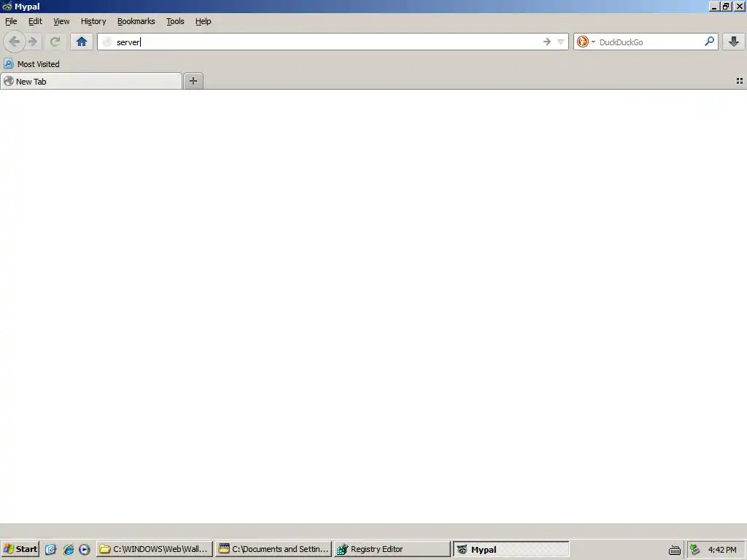747x560 pixels.
Task: Click the site identity icon in the address bar
Action: pos(107,42)
